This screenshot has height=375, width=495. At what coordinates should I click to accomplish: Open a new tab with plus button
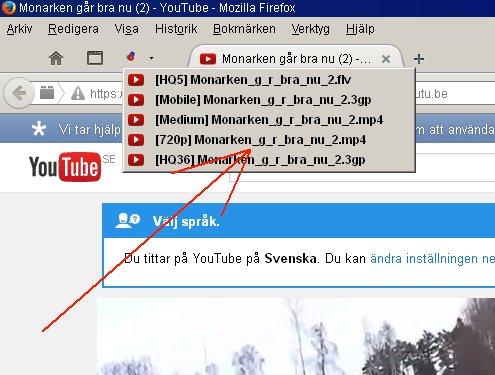click(419, 59)
